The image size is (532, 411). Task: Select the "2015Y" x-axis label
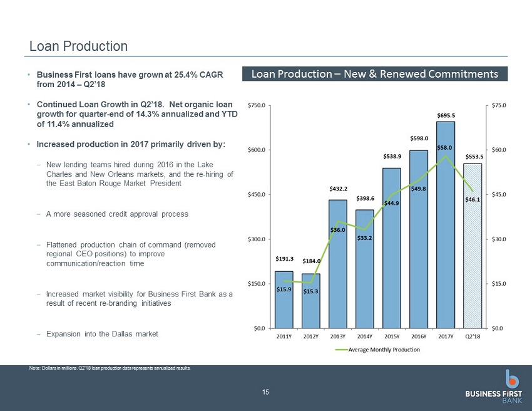pyautogui.click(x=392, y=336)
